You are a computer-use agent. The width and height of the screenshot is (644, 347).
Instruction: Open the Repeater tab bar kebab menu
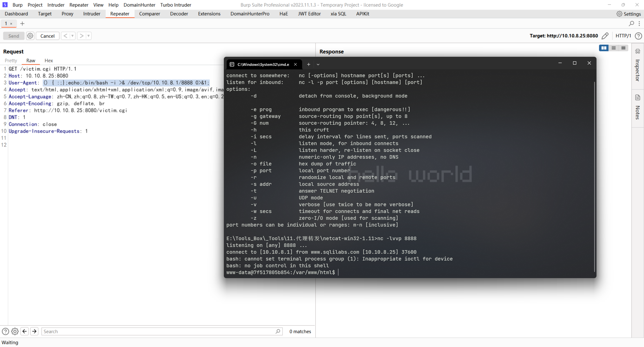[639, 24]
